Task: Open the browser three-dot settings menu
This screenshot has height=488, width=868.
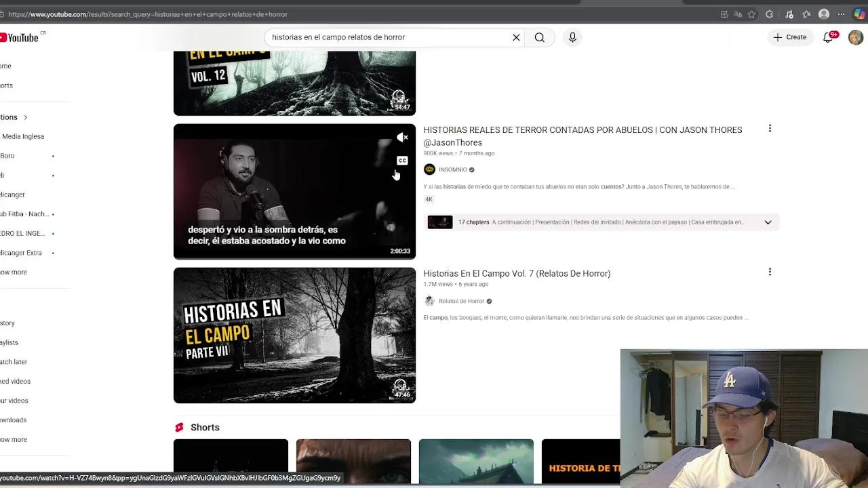Action: [x=842, y=14]
